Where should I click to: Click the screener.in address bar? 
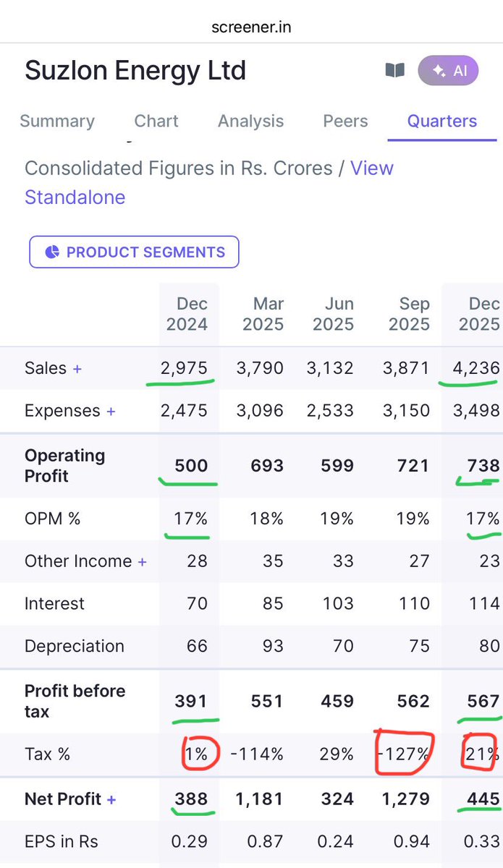[251, 27]
